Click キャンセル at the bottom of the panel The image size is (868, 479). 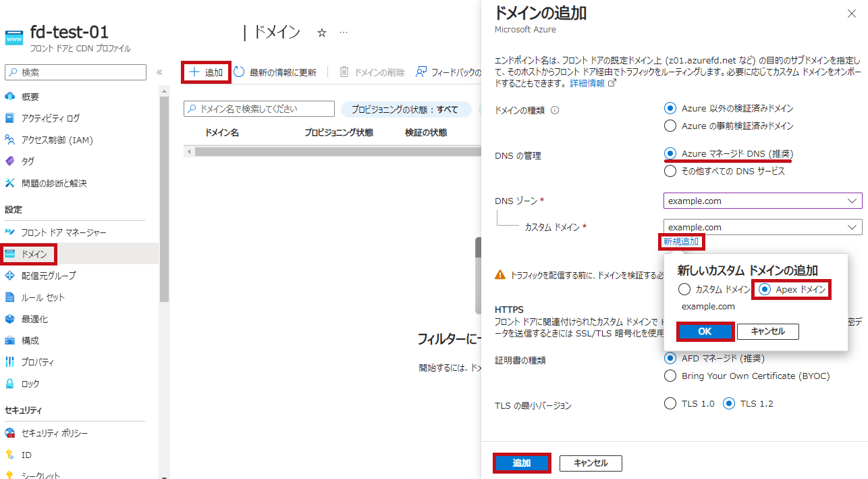pyautogui.click(x=591, y=463)
